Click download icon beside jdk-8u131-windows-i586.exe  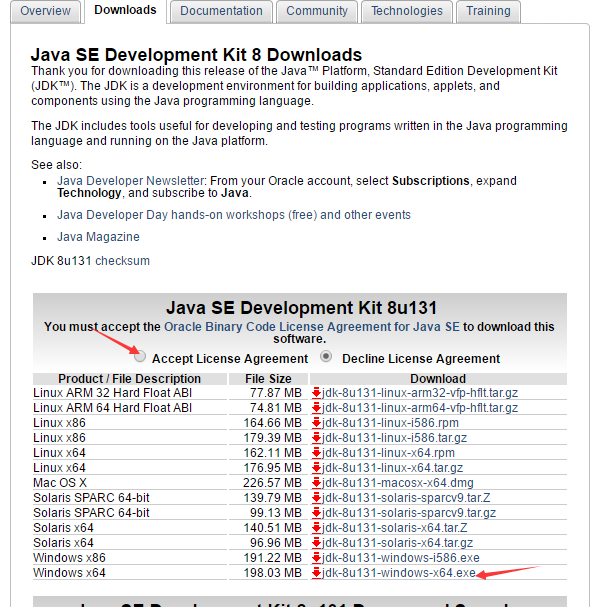click(x=316, y=558)
